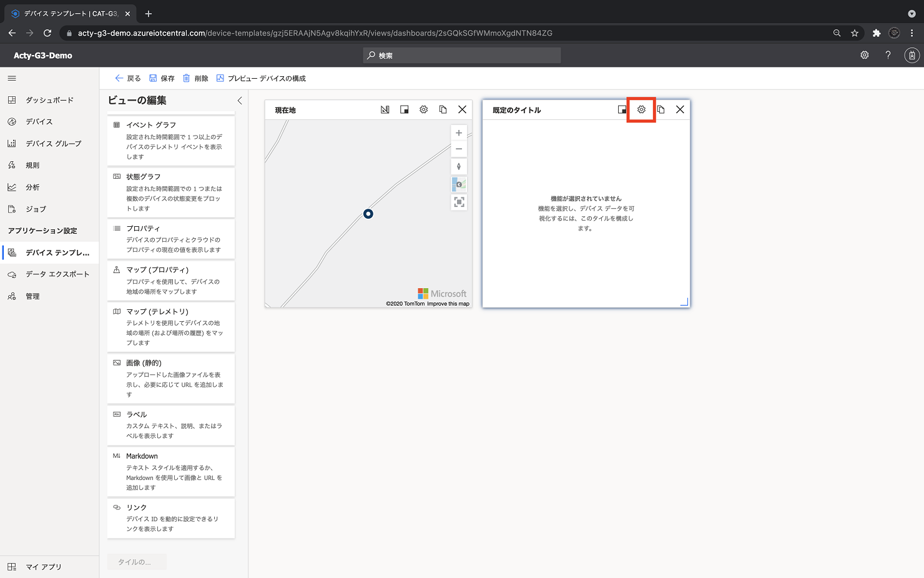Open ダッシュボード in sidebar

tap(49, 100)
